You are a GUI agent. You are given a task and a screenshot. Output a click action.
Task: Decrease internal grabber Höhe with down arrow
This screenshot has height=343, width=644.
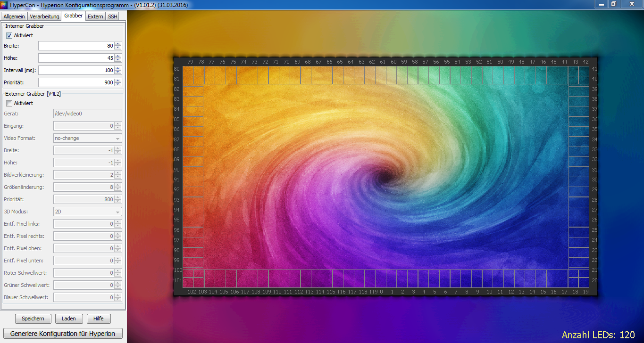(118, 60)
